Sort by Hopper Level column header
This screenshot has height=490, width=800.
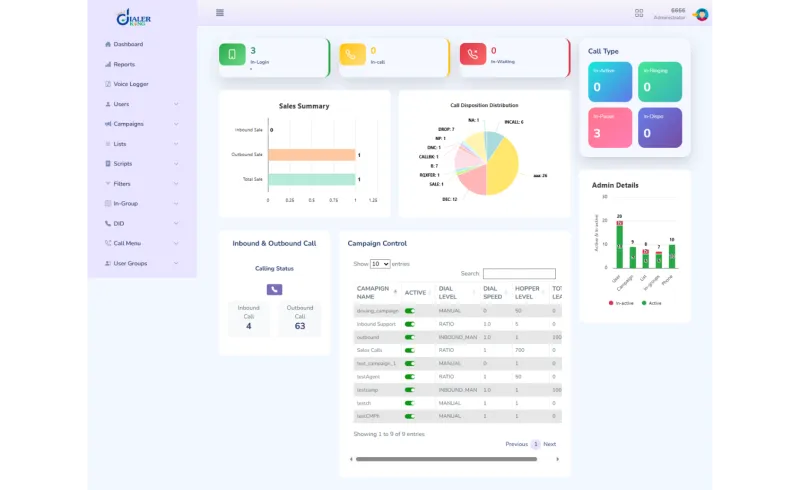coord(529,292)
